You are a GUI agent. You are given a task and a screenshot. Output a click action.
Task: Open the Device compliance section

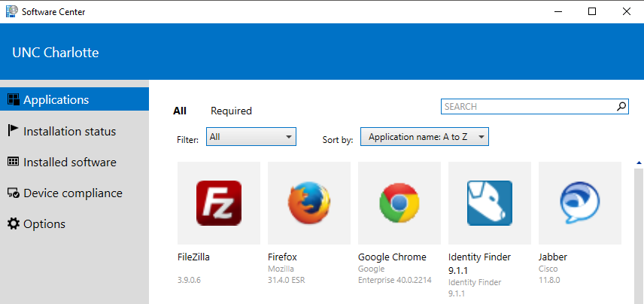click(x=74, y=193)
